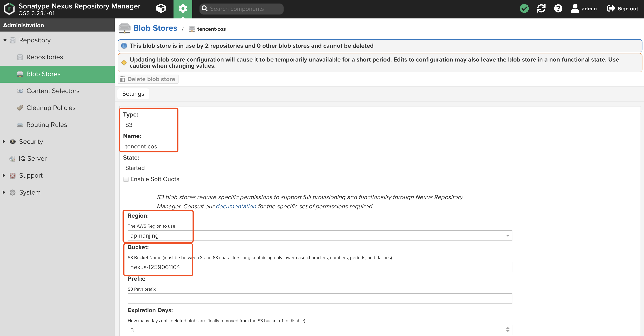Click the Security section icon
Screen dimensions: 644x336
point(13,141)
